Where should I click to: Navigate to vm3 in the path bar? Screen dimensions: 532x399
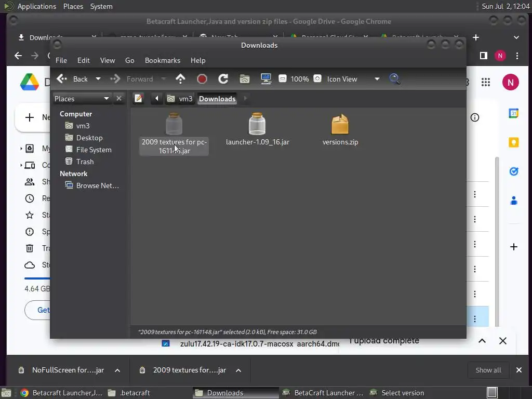(x=180, y=99)
